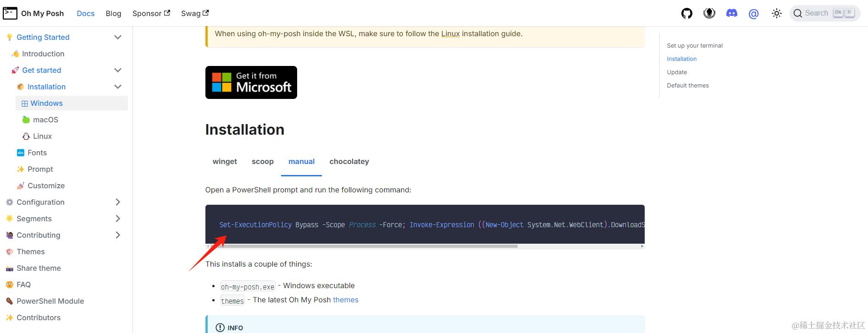Open the Sponsor external link
The image size is (868, 333).
tap(151, 13)
